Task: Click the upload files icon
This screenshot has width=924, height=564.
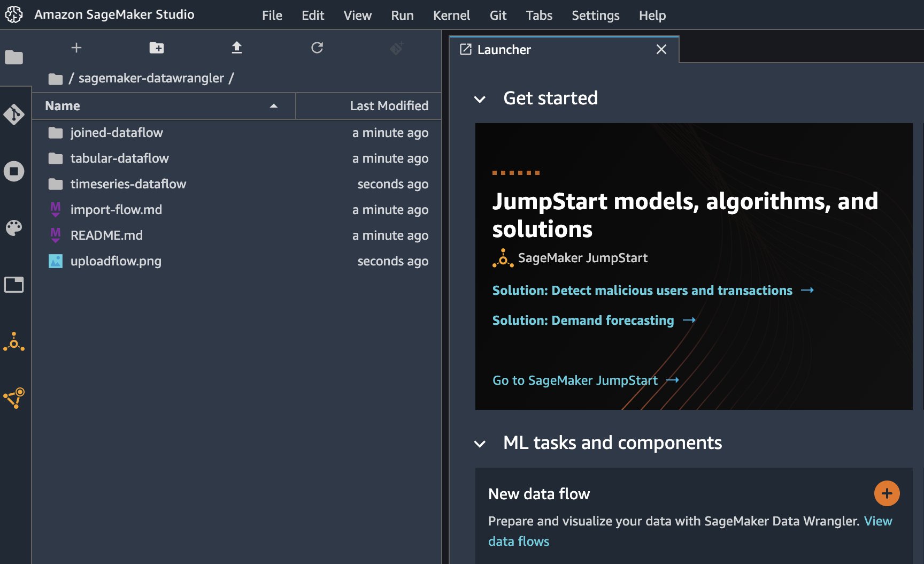Action: (x=237, y=48)
